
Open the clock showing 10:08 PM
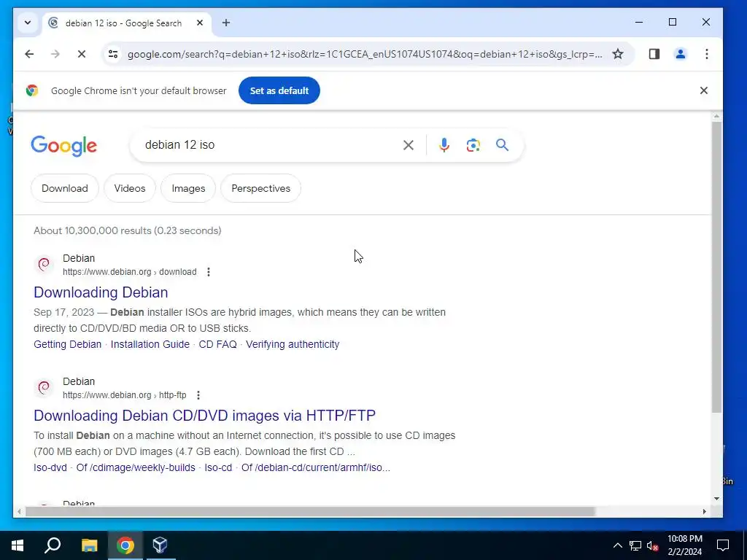coord(684,545)
